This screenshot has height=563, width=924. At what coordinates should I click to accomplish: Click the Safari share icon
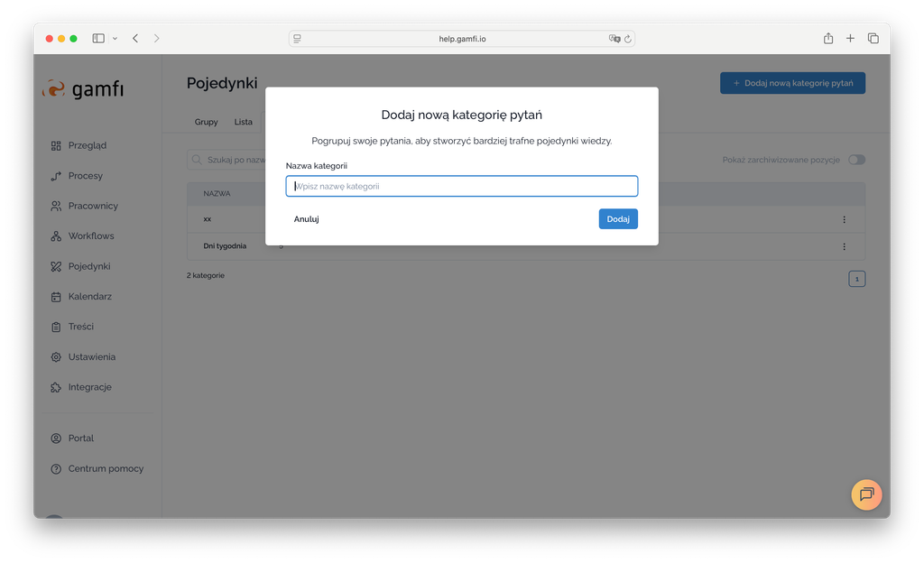(x=827, y=39)
